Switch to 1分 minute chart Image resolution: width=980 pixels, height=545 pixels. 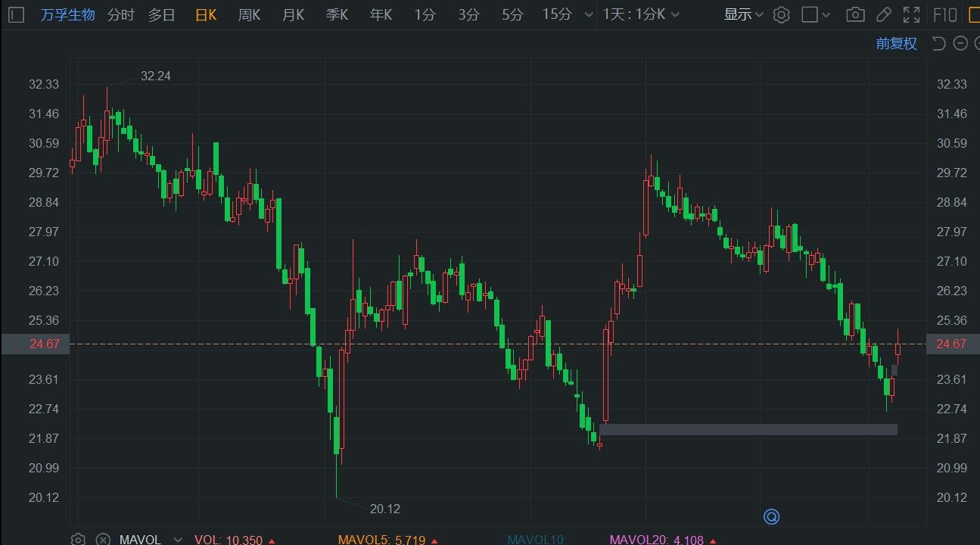[425, 14]
